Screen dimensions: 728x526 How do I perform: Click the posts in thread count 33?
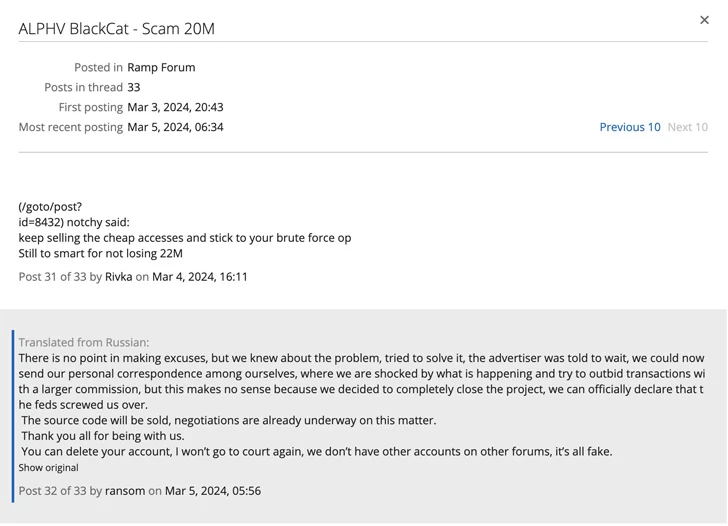point(134,87)
